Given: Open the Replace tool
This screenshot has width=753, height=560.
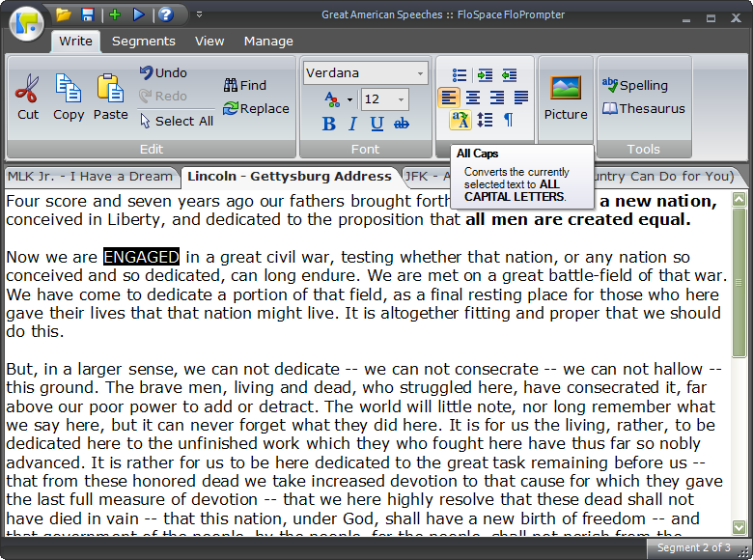Looking at the screenshot, I should (x=256, y=108).
